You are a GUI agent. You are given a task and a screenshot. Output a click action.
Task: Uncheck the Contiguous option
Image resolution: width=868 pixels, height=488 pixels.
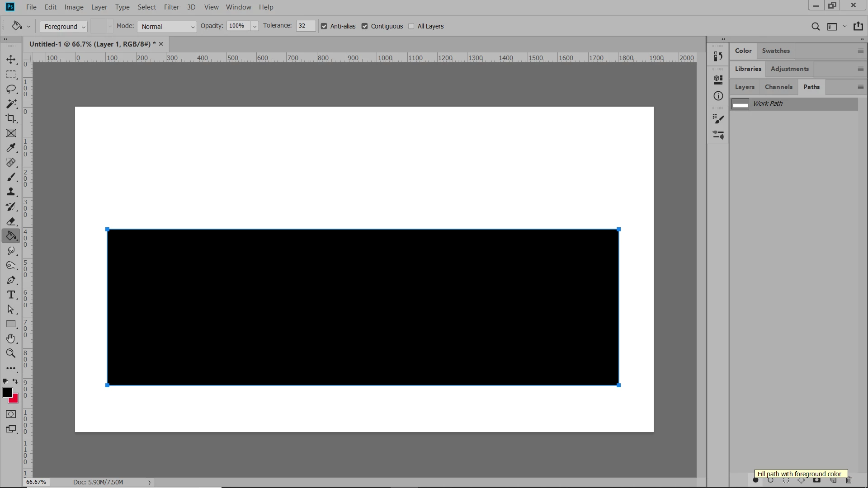[x=365, y=26]
